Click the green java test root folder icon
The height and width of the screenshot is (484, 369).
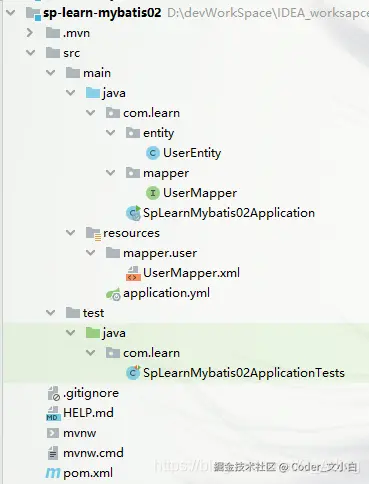pyautogui.click(x=93, y=333)
